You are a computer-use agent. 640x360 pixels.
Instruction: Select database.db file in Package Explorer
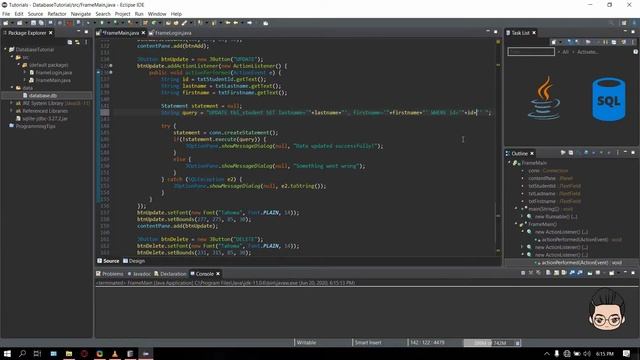[43, 96]
